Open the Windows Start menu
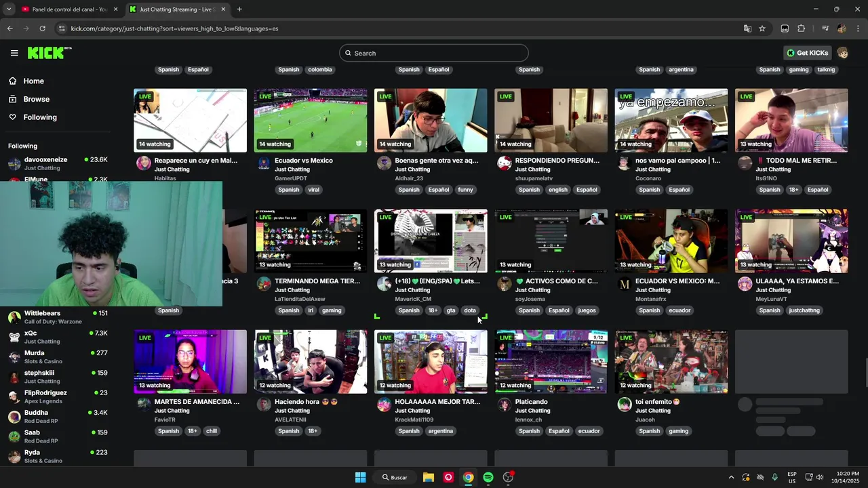This screenshot has width=868, height=488. coord(361,477)
